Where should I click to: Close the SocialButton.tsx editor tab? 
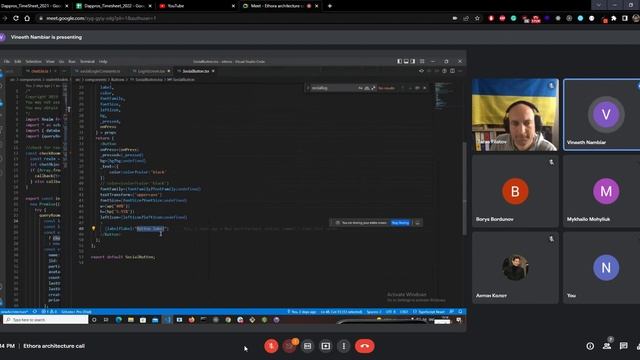click(x=213, y=71)
